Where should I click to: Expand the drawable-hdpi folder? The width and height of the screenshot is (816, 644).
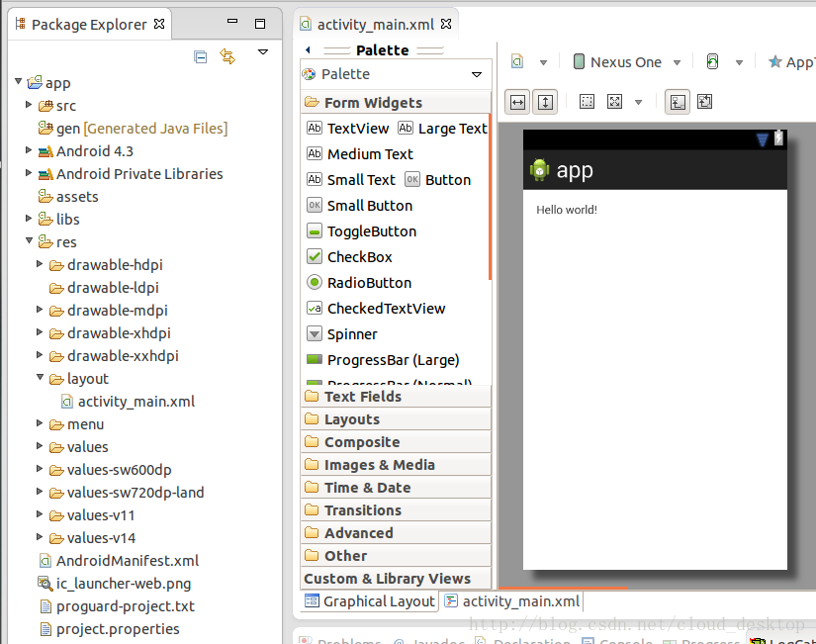tap(40, 264)
